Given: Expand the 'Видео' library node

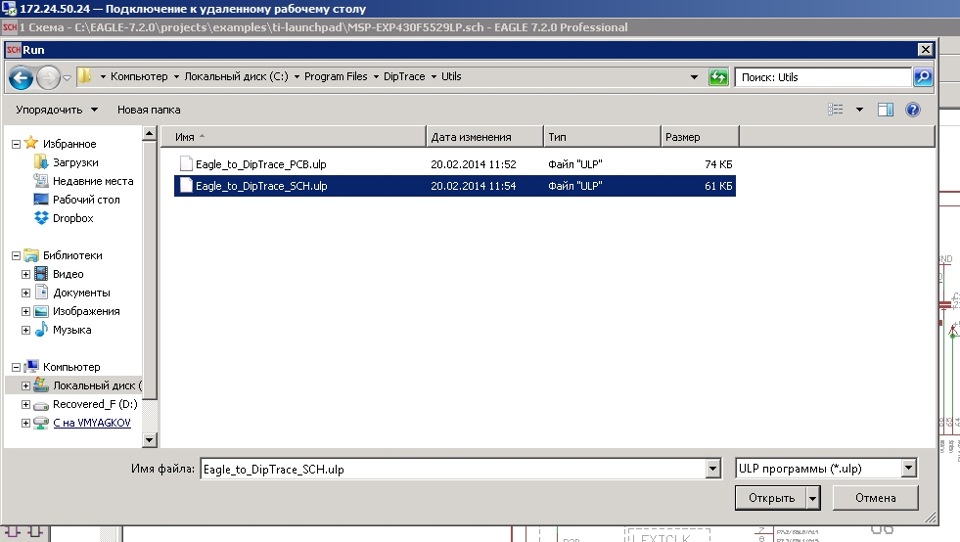Looking at the screenshot, I should point(26,274).
